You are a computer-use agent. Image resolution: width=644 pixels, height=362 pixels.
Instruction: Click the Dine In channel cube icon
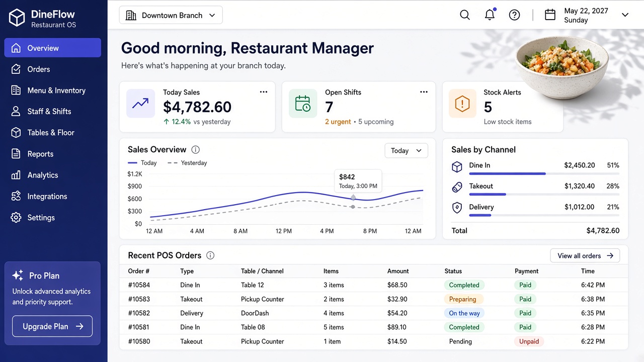click(x=457, y=166)
